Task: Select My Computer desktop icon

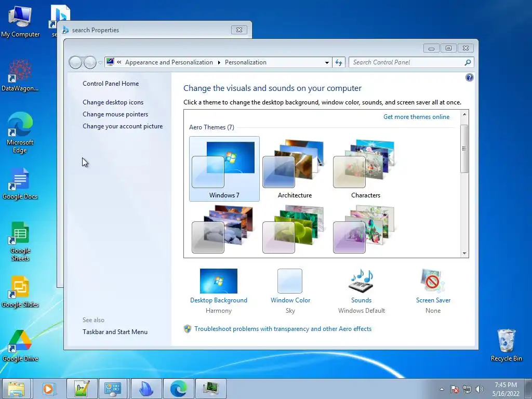Action: 20,21
